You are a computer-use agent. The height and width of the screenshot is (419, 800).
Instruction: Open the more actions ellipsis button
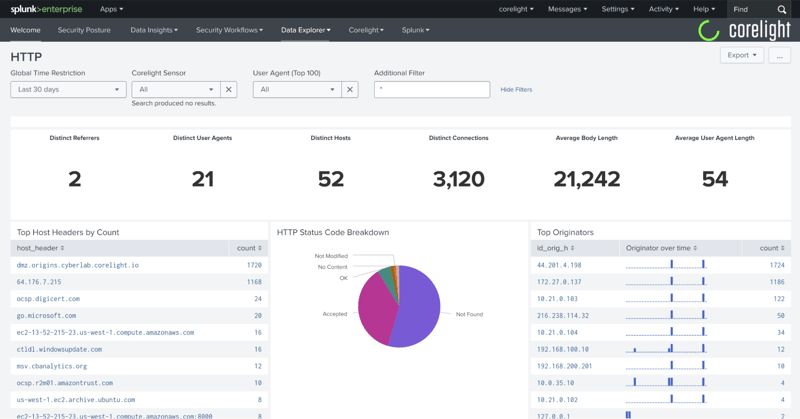(x=780, y=55)
